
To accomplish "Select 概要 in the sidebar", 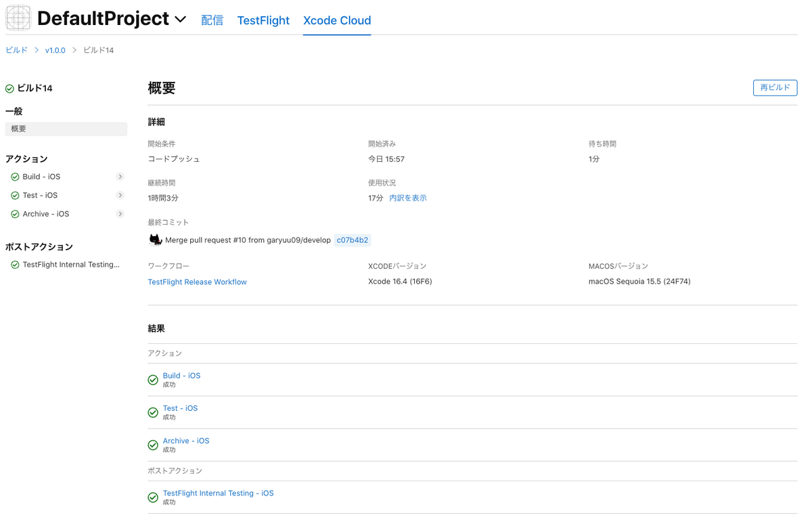I will pyautogui.click(x=66, y=129).
